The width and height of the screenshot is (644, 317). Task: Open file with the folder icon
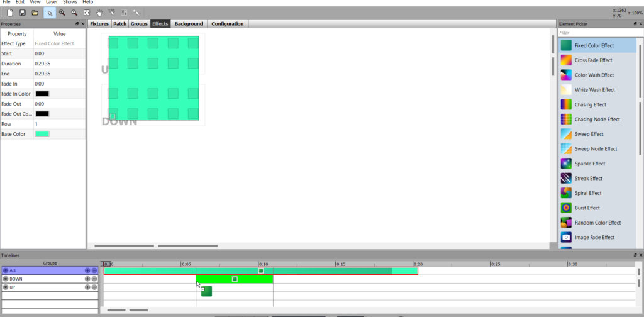(x=35, y=13)
